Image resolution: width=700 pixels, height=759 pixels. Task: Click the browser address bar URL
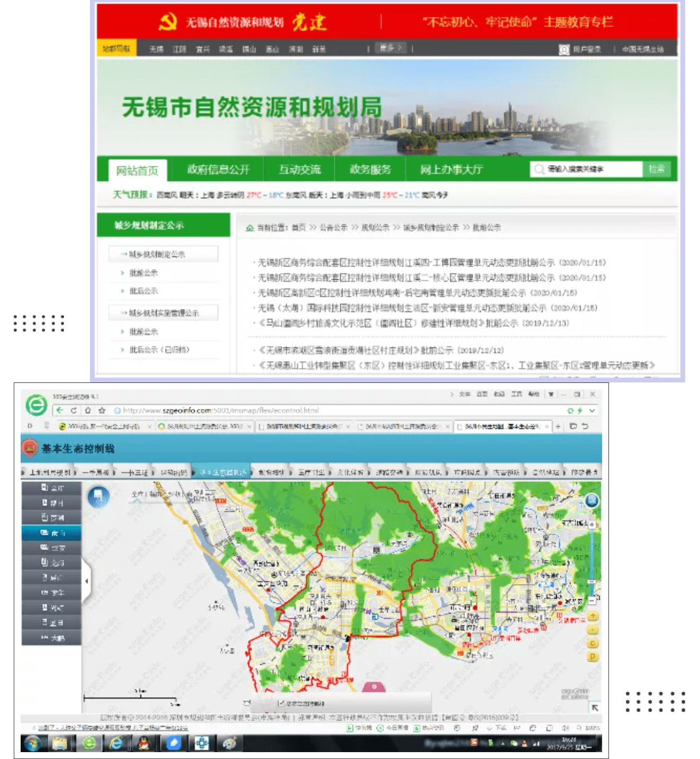tap(221, 410)
